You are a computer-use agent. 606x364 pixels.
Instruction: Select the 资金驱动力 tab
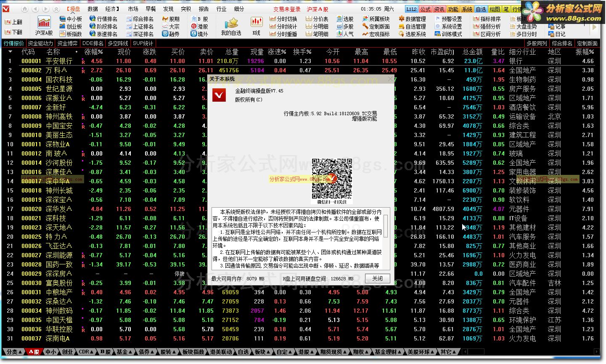pyautogui.click(x=40, y=43)
